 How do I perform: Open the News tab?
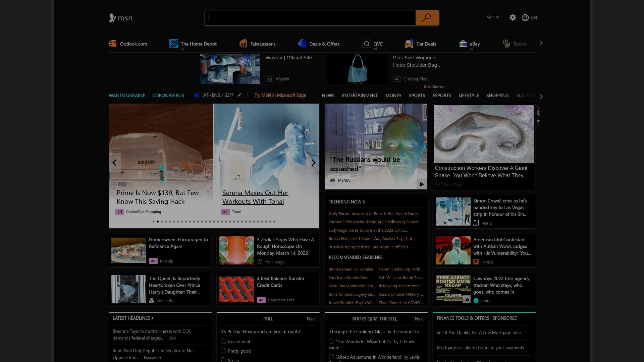[328, 96]
